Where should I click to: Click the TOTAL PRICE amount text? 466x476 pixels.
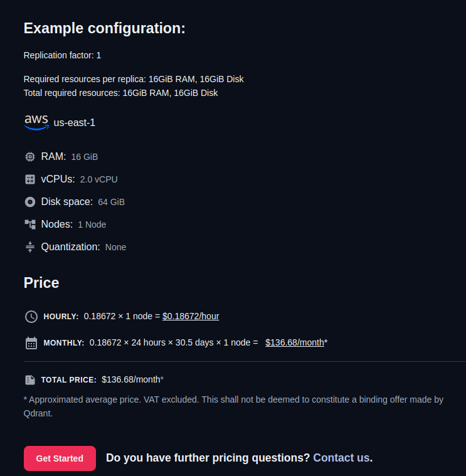(x=132, y=379)
